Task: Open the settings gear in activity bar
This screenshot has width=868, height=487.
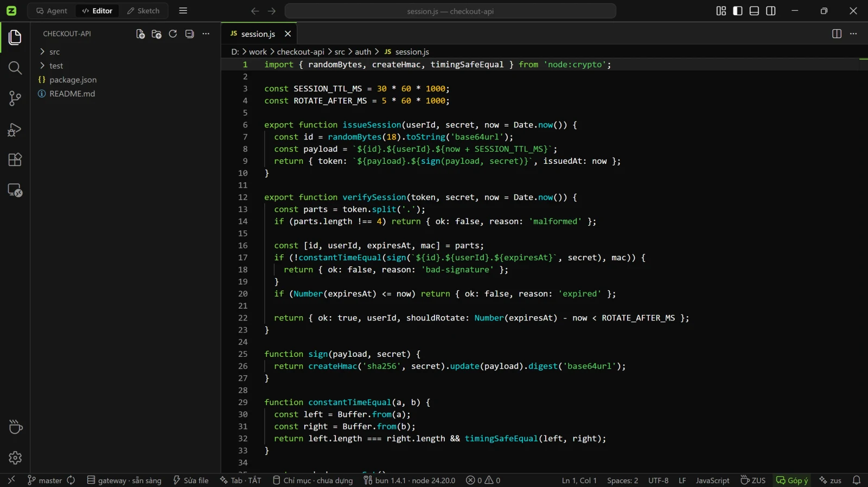Action: pos(15,458)
